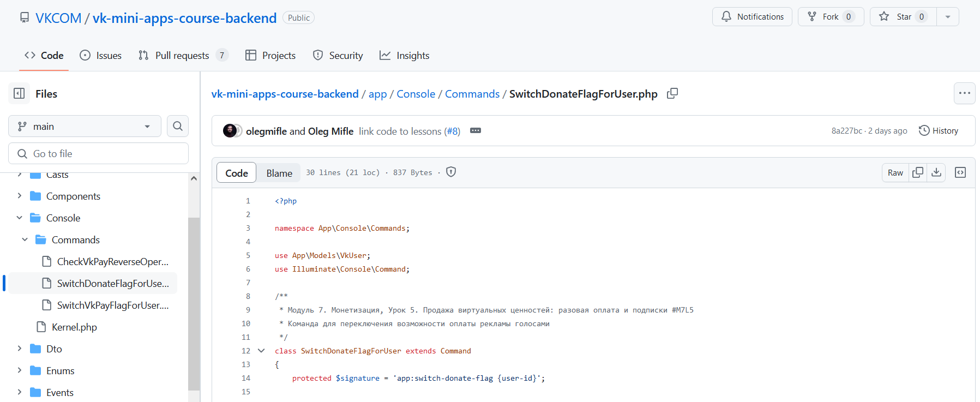The image size is (980, 402).
Task: Click the Notifications bell button
Action: 752,17
